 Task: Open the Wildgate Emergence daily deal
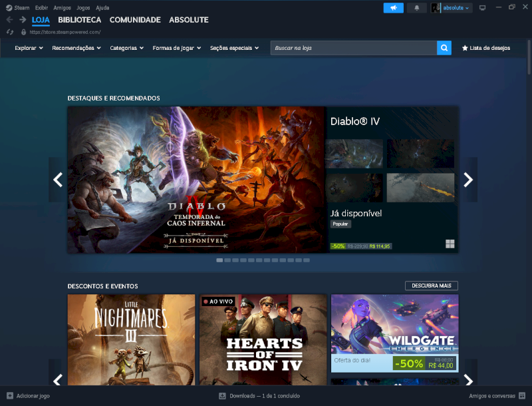(x=394, y=333)
